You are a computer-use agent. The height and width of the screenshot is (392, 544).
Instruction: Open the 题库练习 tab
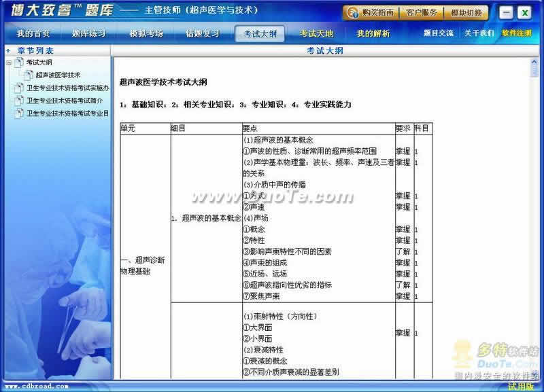point(88,33)
